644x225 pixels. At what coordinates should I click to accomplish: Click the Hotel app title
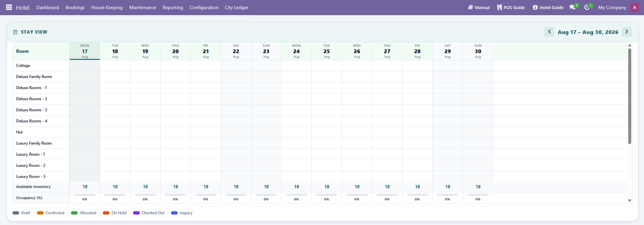tap(23, 7)
